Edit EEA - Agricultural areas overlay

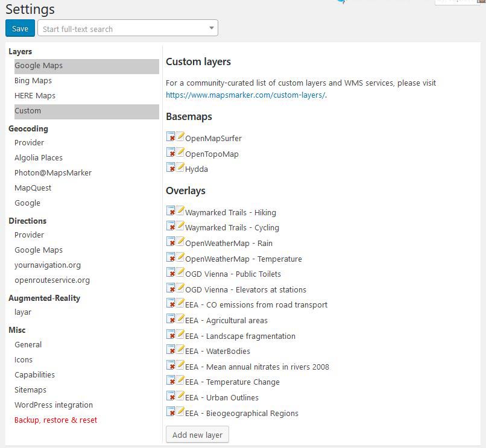point(180,318)
